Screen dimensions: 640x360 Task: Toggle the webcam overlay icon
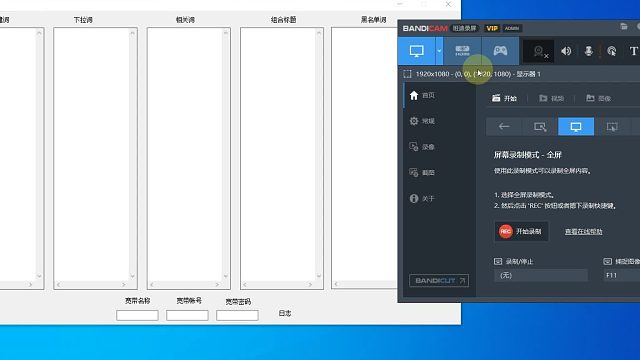(x=539, y=51)
